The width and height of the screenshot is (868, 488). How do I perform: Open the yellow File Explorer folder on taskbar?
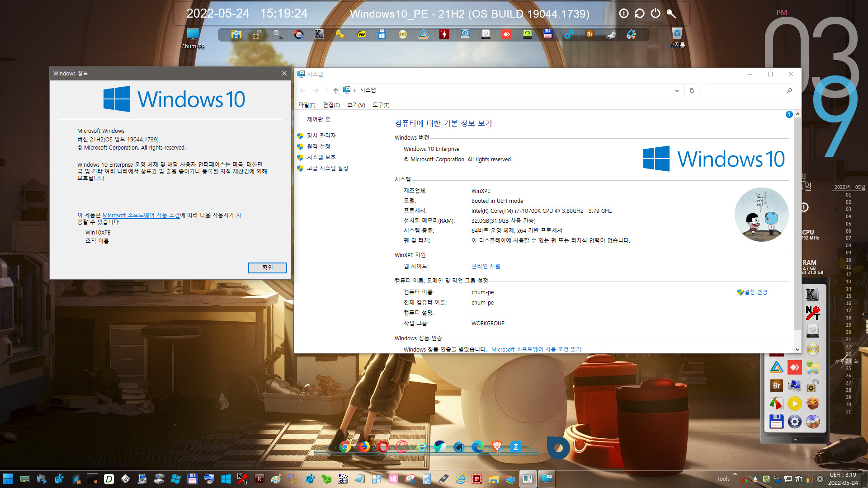493,479
